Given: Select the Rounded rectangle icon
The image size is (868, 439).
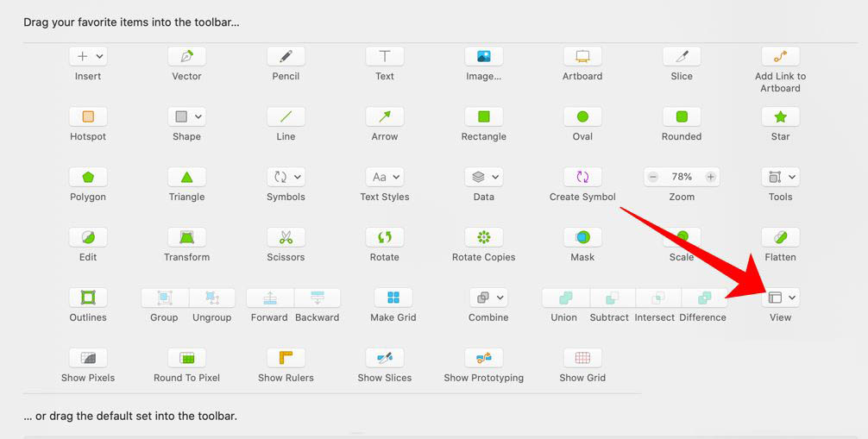Looking at the screenshot, I should point(682,116).
